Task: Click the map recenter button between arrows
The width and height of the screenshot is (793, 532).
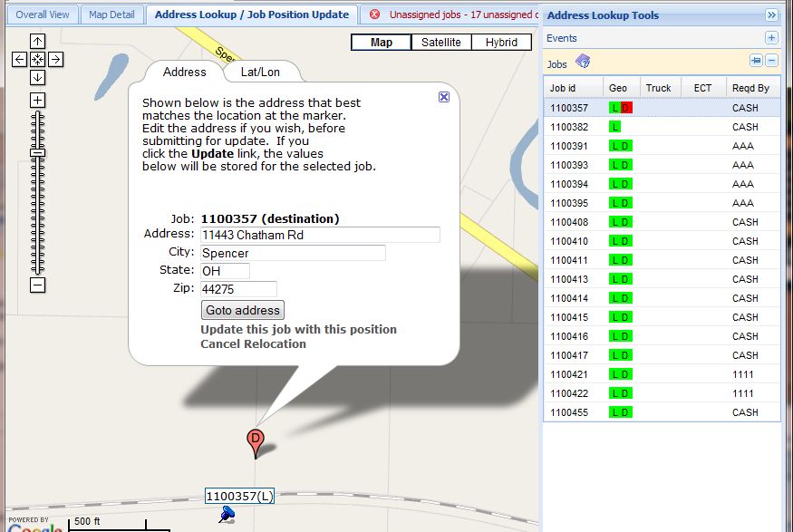Action: [37, 59]
